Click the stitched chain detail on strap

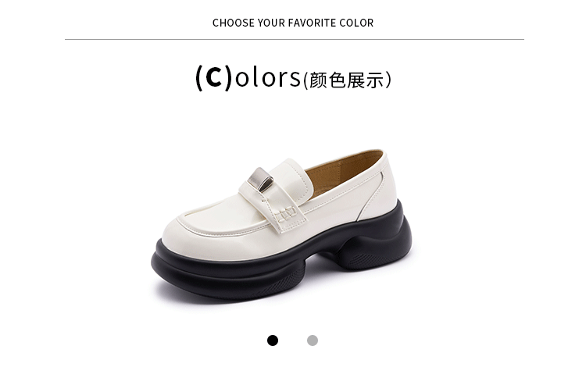(286, 214)
